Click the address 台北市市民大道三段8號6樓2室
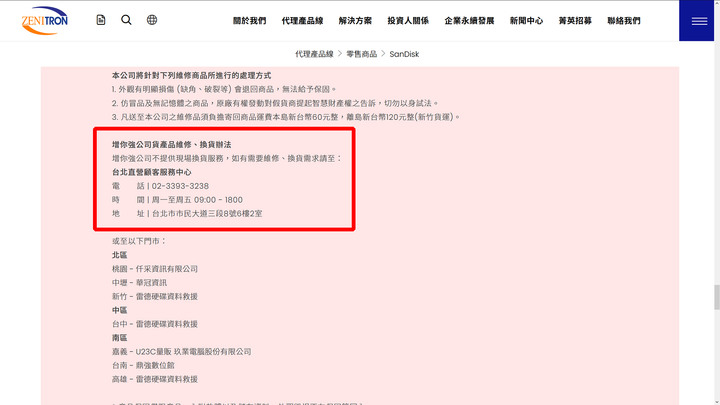The height and width of the screenshot is (405, 720). 207,214
